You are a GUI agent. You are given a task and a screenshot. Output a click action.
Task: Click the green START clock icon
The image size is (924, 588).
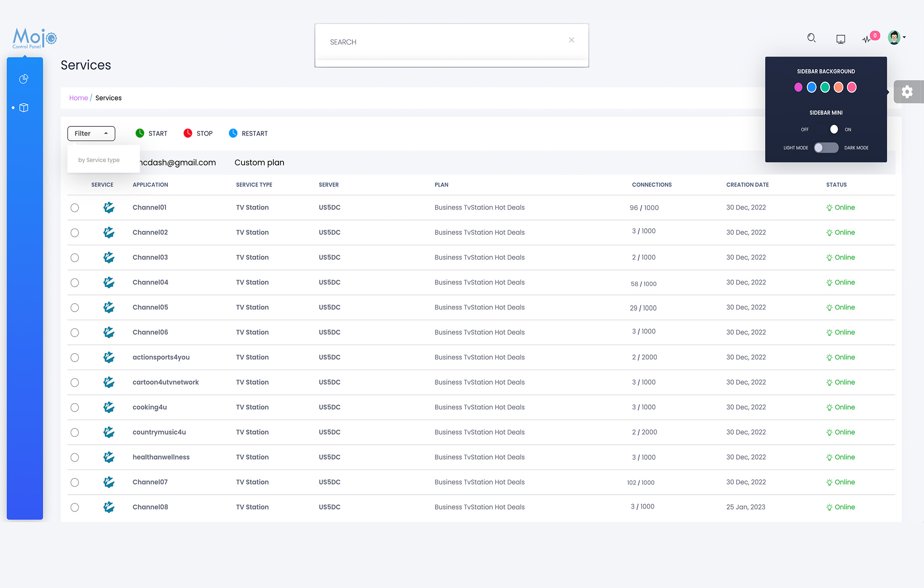(x=140, y=133)
